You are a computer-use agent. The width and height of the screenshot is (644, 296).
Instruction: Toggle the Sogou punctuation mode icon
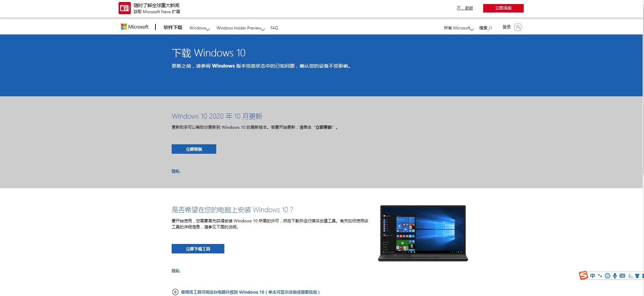(x=600, y=276)
